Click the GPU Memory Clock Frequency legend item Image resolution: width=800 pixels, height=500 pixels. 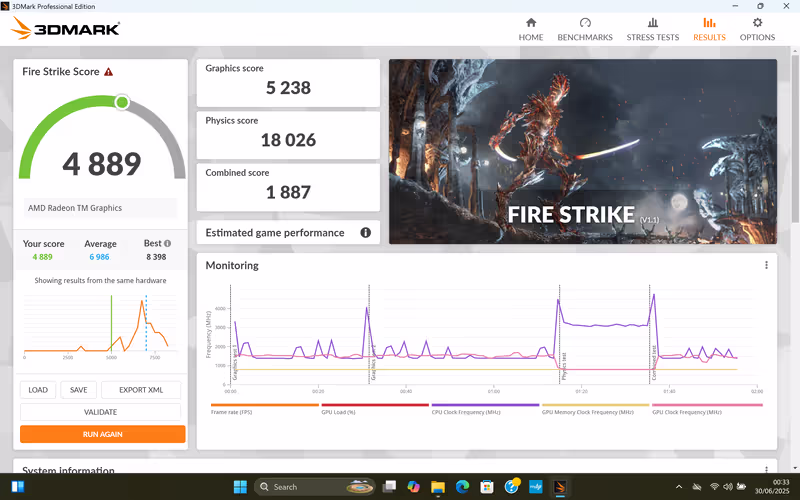coord(595,409)
